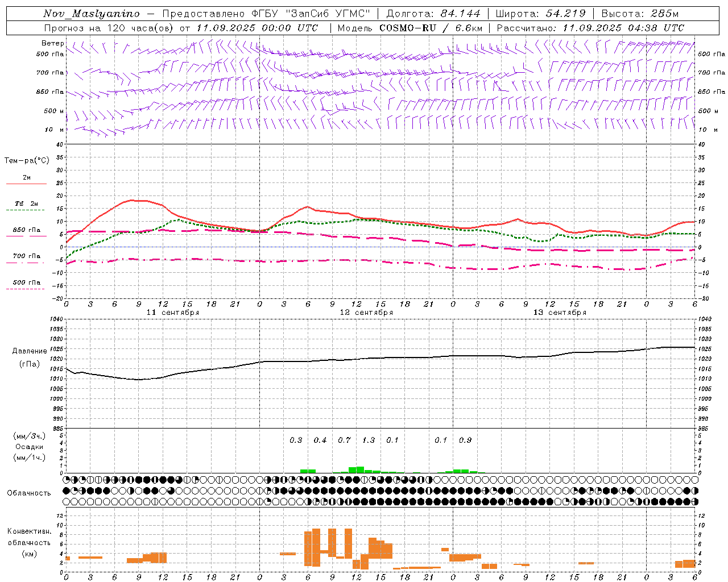The width and height of the screenshot is (728, 582).
Task: Click the (мм/1ч.) precipitation unit label
Action: tap(30, 458)
